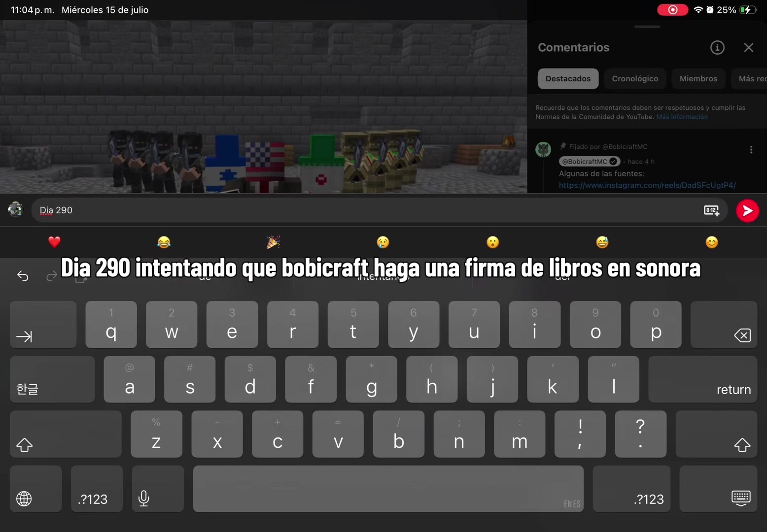Tap the letter g key

(372, 379)
